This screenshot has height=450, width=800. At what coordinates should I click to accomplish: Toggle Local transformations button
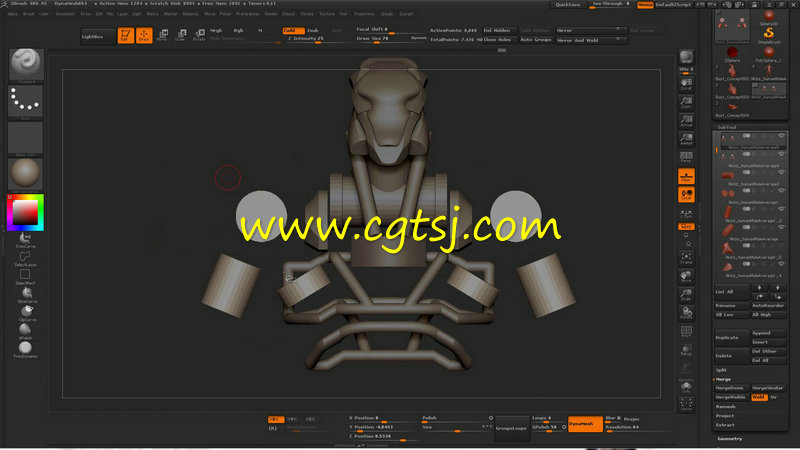pos(686,194)
